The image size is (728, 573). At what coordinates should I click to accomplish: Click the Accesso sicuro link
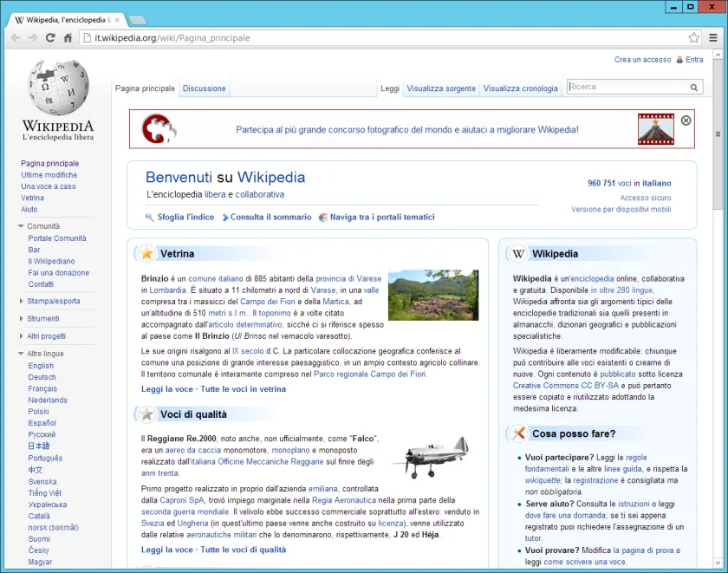646,198
